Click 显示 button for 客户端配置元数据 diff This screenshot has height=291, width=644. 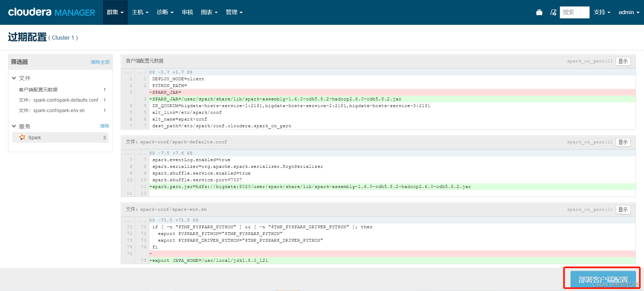[623, 61]
